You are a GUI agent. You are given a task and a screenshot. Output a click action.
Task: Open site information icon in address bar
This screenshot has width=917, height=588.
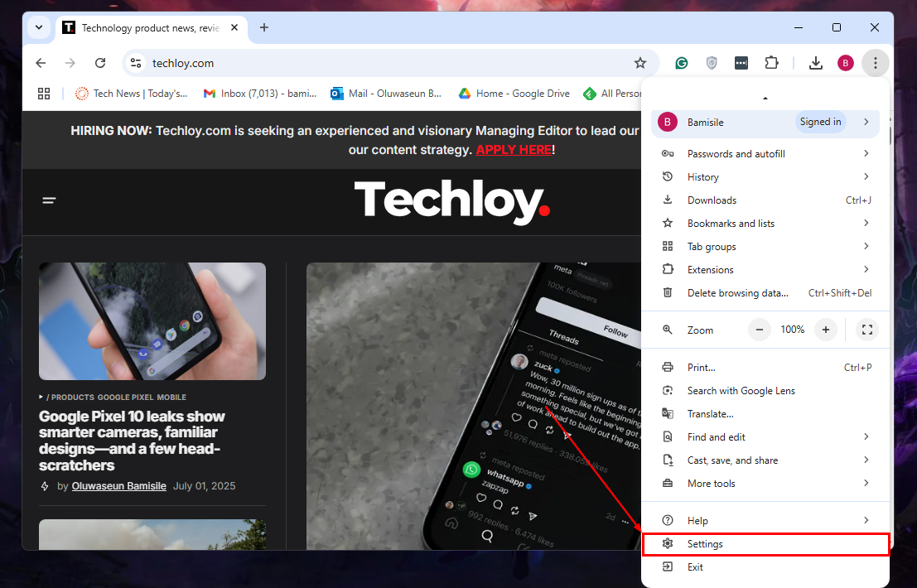(x=136, y=63)
